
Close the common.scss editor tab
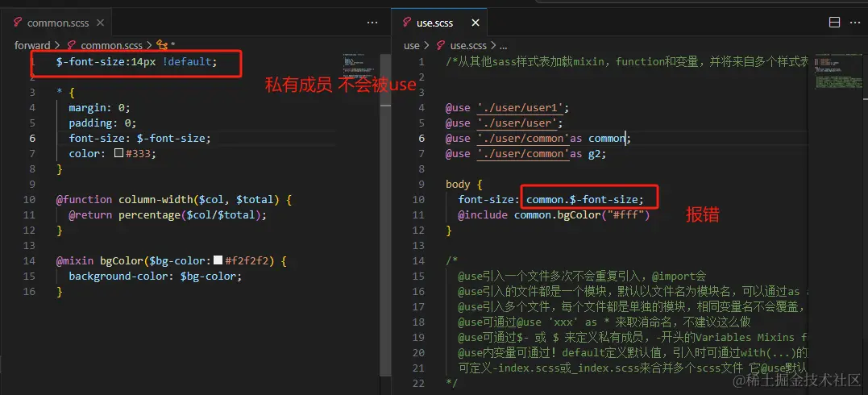coord(100,23)
